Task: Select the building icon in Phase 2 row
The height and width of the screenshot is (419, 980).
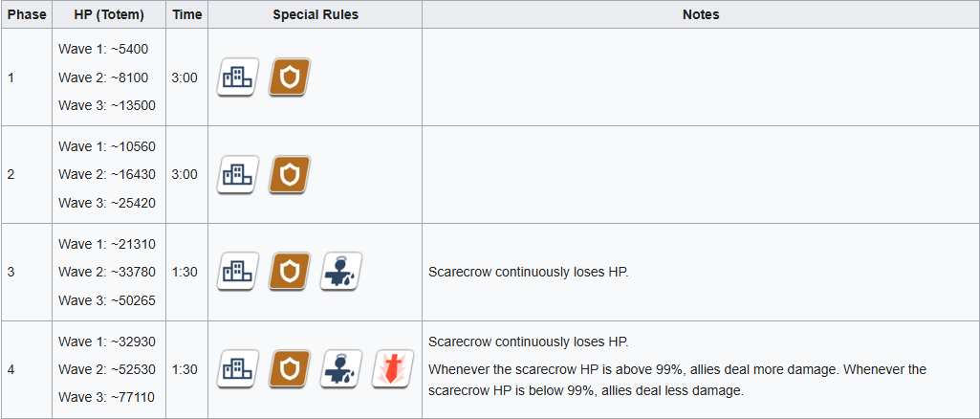Action: click(238, 174)
